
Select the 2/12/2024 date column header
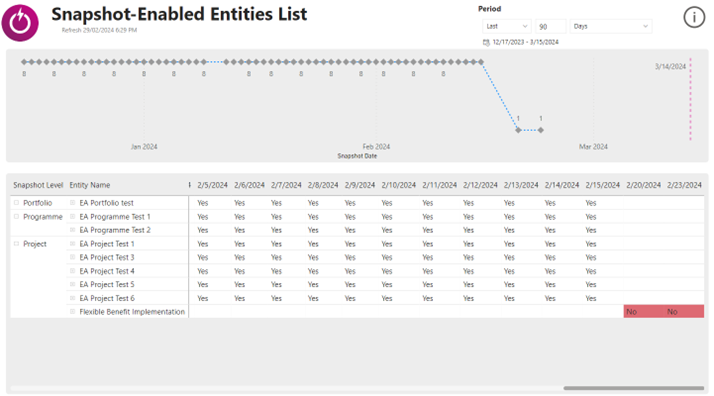480,185
